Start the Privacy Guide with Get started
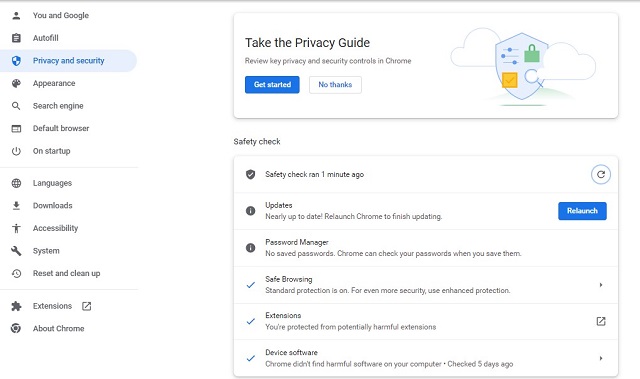The height and width of the screenshot is (379, 640). tap(272, 84)
